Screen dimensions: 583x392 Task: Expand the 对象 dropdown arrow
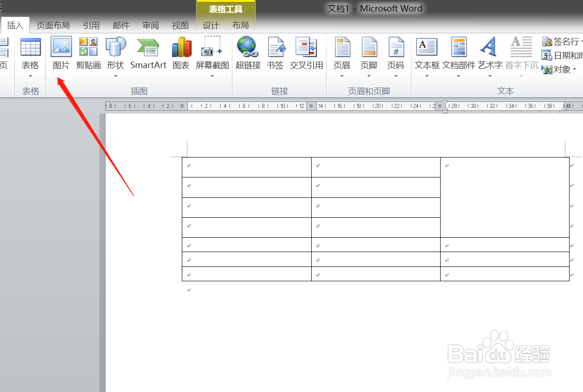[x=575, y=70]
